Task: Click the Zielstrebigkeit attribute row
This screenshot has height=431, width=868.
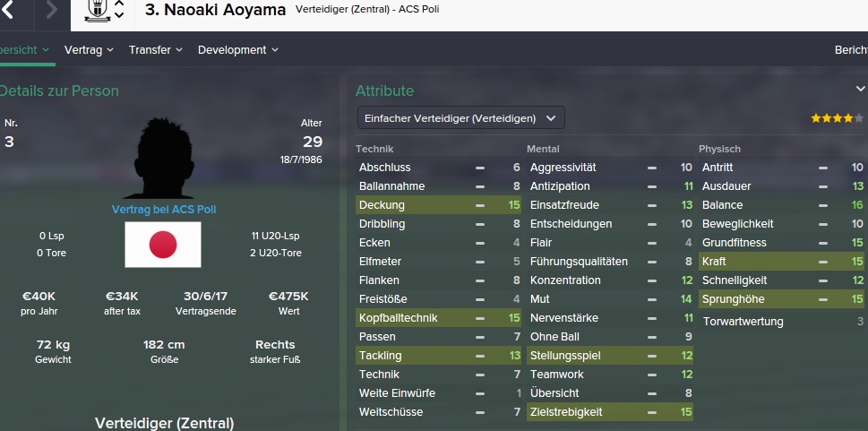Action: pyautogui.click(x=609, y=412)
